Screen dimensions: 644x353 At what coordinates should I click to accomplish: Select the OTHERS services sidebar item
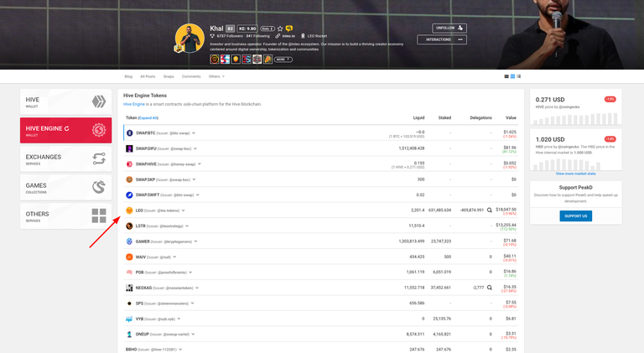point(65,215)
